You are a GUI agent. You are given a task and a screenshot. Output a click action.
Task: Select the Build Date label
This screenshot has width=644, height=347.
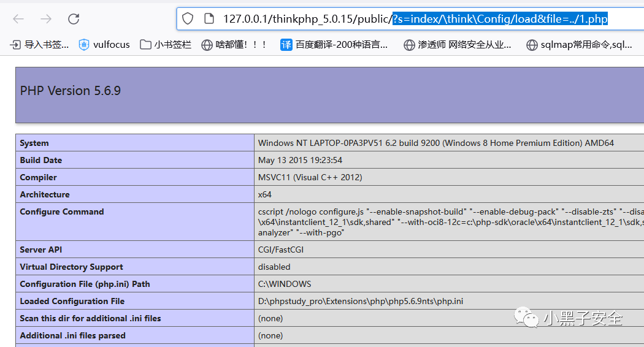[x=40, y=160]
